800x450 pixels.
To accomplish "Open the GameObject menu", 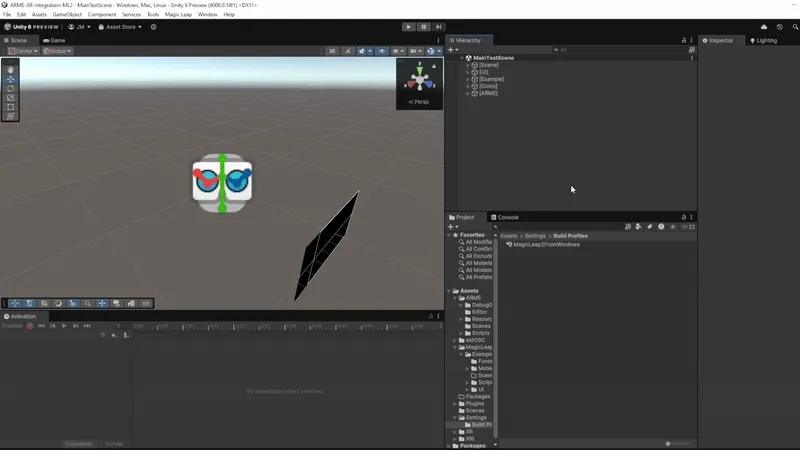I will (67, 15).
